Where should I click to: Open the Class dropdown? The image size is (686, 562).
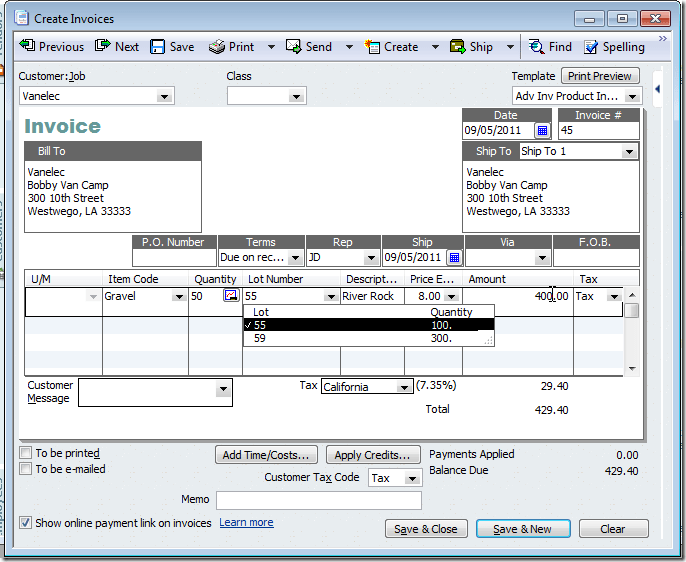point(297,96)
